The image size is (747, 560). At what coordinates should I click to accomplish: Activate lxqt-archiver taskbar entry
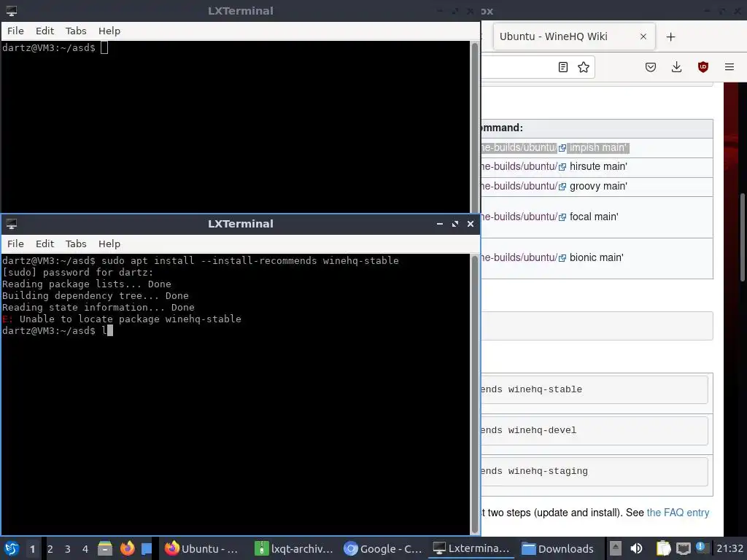point(295,548)
